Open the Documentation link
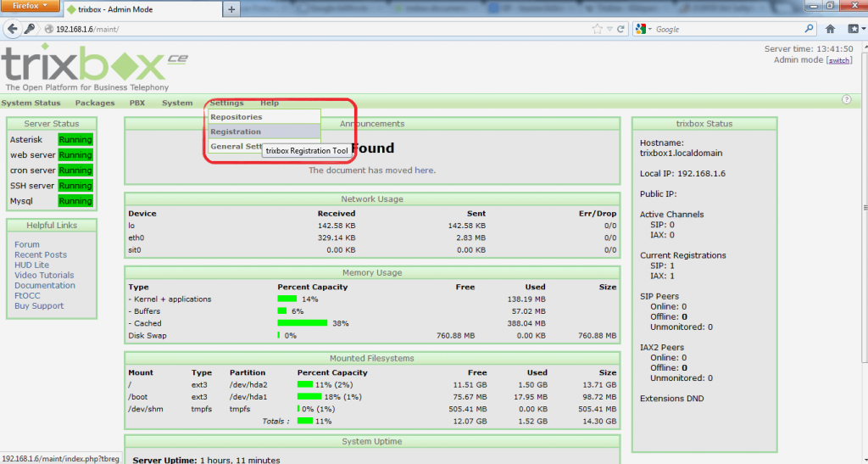This screenshot has width=868, height=464. point(45,286)
